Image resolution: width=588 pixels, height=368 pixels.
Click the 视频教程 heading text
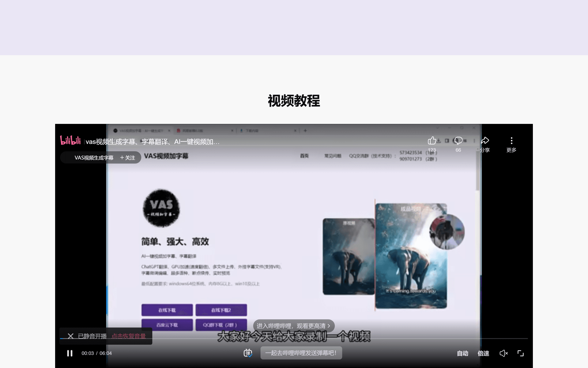tap(294, 101)
